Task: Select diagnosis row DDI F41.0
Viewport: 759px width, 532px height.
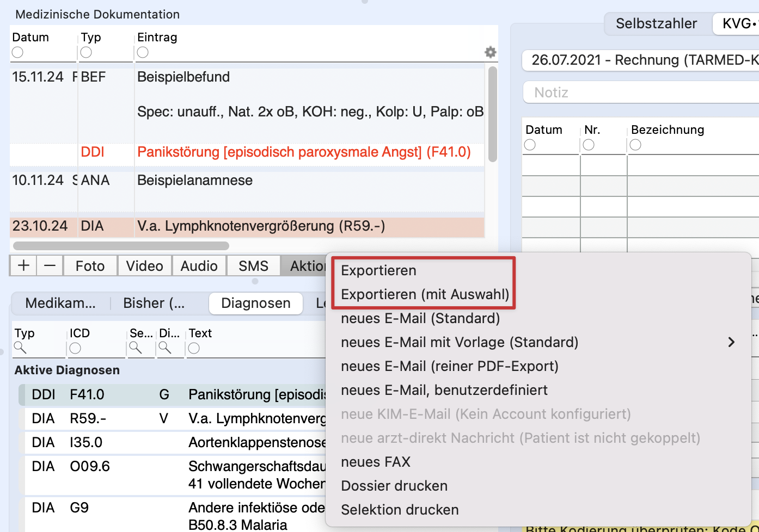Action: 173,394
